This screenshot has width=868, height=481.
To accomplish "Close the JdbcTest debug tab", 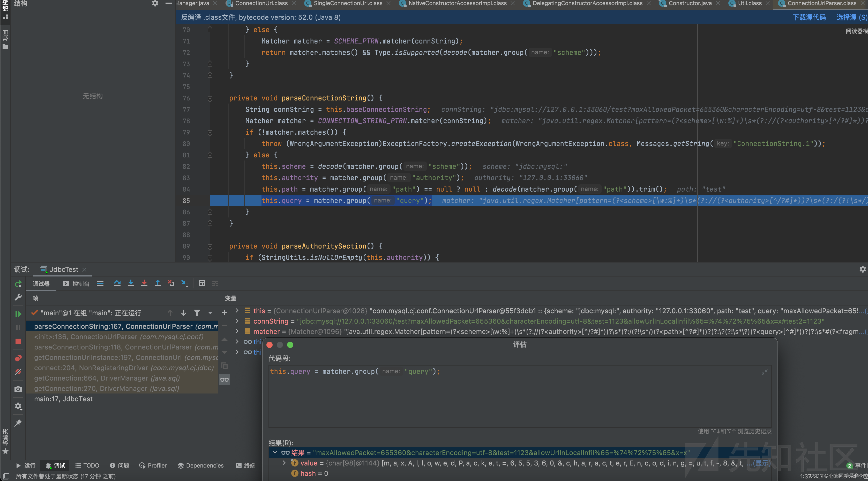I will 85,269.
